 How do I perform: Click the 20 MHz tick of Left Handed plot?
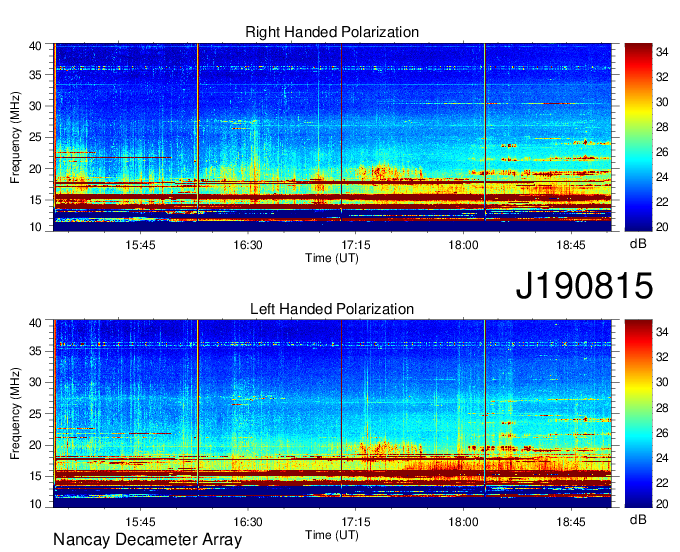(x=35, y=445)
